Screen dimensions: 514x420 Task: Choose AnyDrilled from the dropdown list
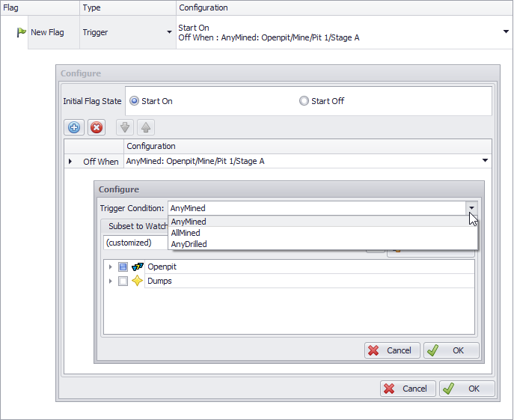tap(322, 244)
